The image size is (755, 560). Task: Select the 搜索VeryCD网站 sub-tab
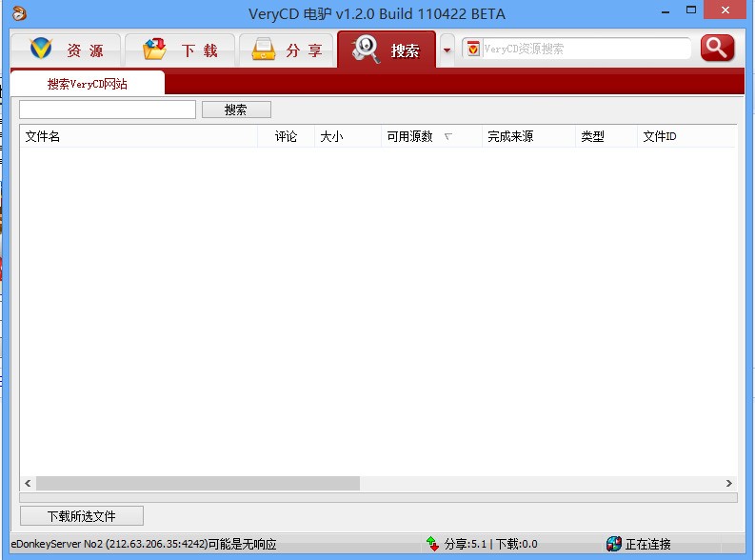(88, 84)
